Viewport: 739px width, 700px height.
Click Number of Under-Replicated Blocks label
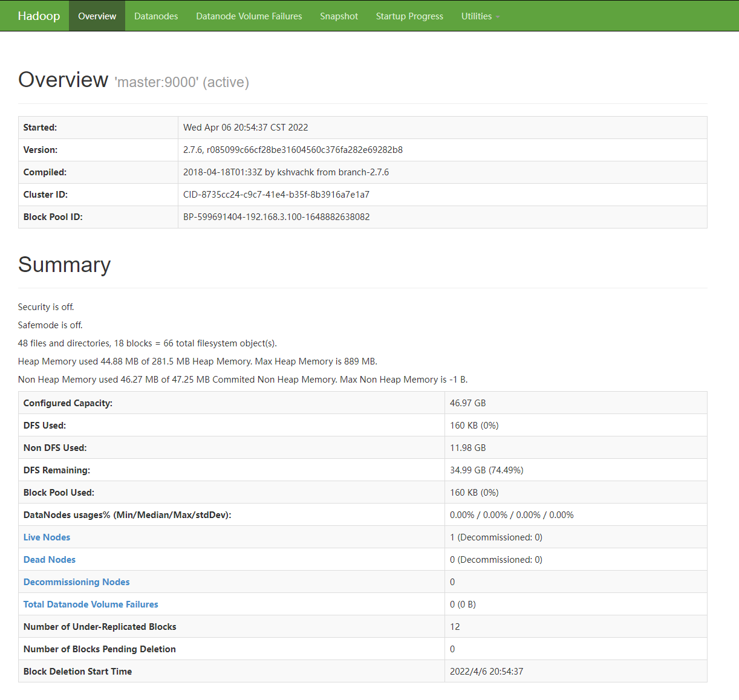tap(100, 627)
